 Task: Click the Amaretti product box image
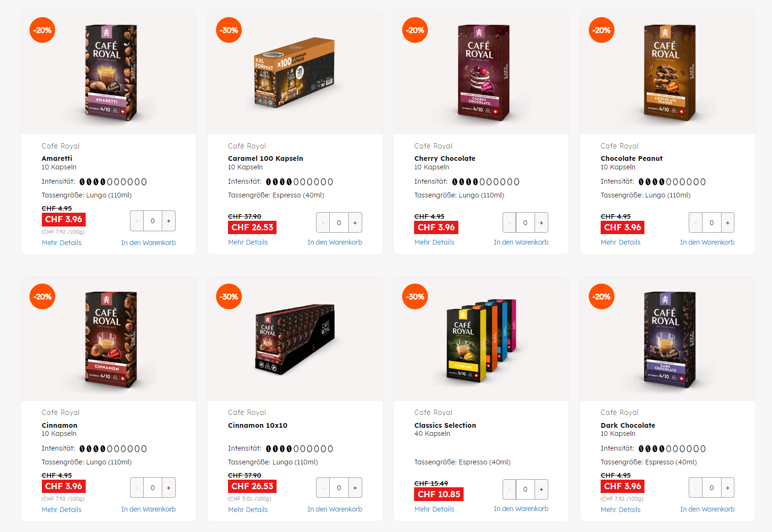pos(111,72)
